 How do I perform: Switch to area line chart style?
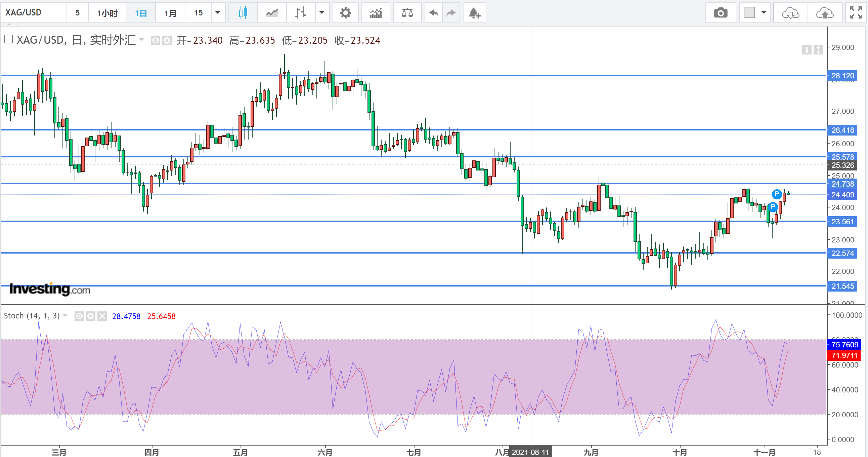(x=272, y=13)
